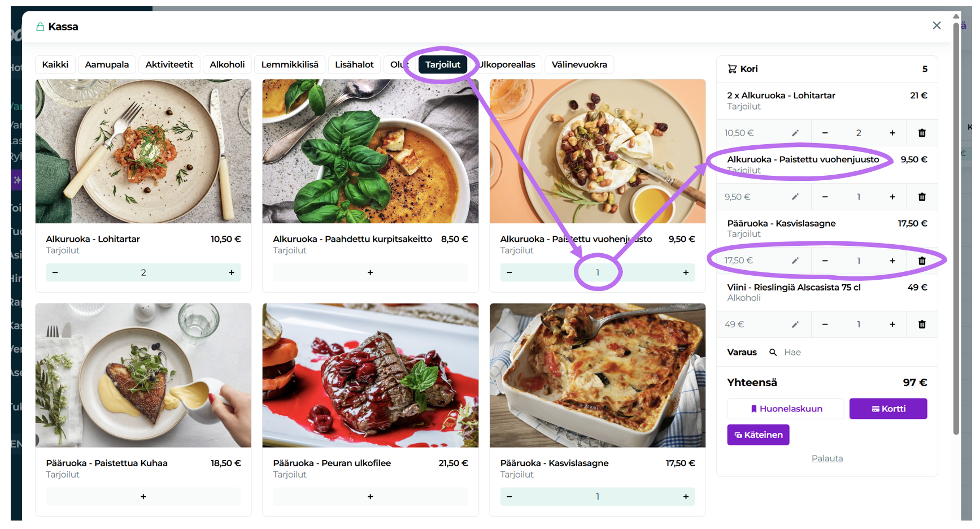
Task: Charge order to Huonelaskuun
Action: (785, 409)
